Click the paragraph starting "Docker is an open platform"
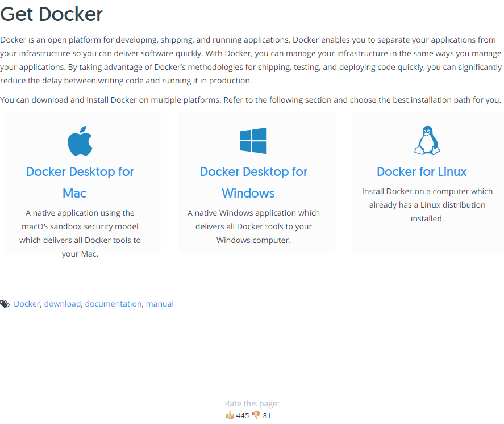The width and height of the screenshot is (504, 424). [251, 60]
